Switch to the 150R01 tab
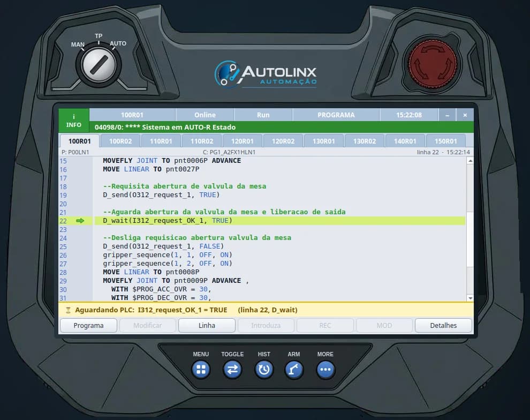This screenshot has height=420, width=530. pos(446,141)
